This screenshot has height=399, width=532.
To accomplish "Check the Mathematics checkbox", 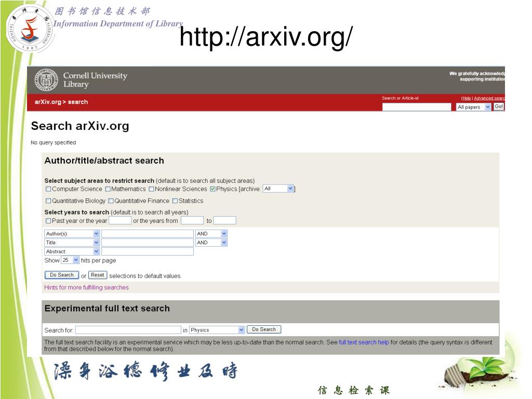I will 108,189.
